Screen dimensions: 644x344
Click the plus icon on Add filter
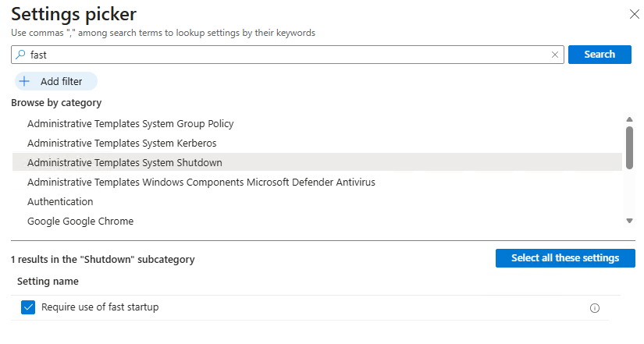click(x=24, y=81)
